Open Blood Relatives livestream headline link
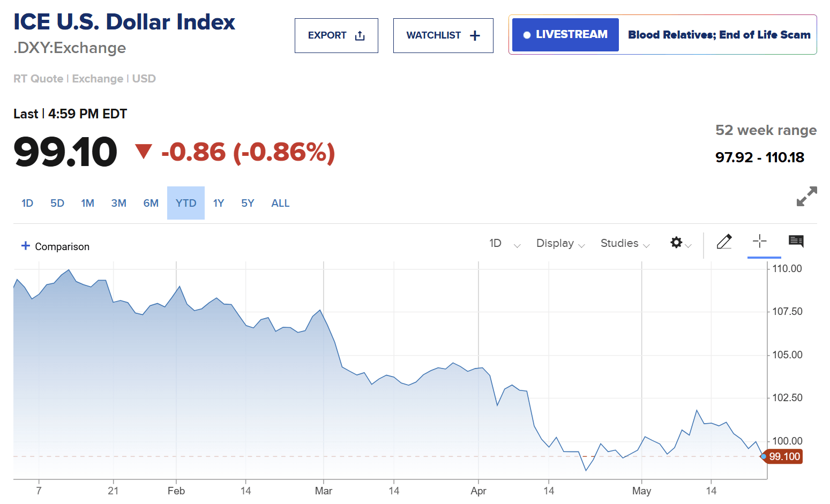Viewport: 830px width, 504px height. 719,35
